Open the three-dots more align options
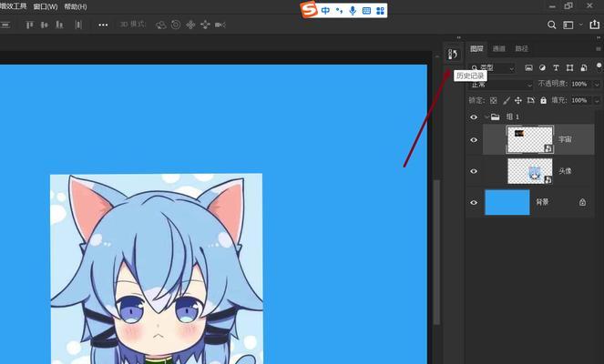The width and height of the screenshot is (604, 364). point(103,25)
